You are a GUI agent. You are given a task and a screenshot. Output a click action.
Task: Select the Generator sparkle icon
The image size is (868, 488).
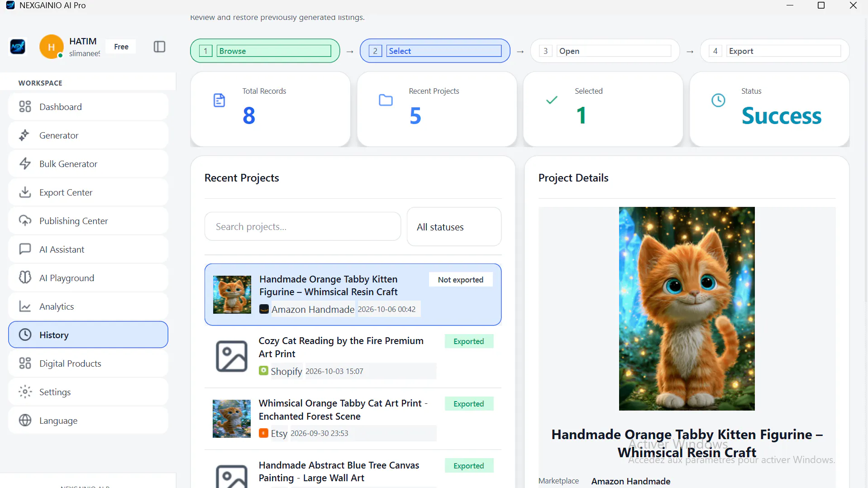(x=24, y=135)
